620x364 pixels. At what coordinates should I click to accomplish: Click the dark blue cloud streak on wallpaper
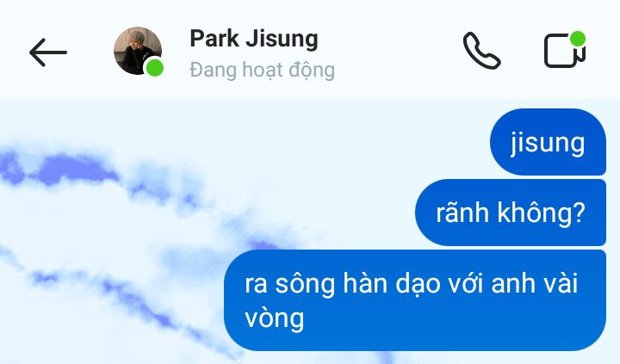click(x=71, y=170)
